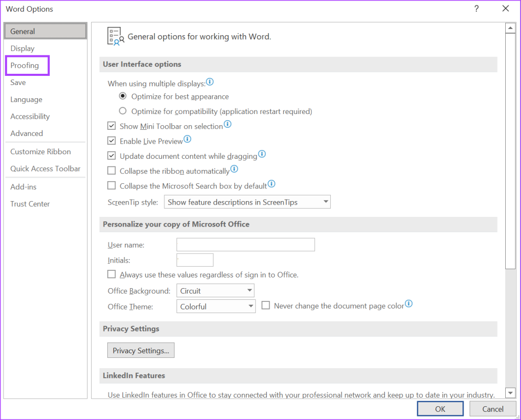Enable Collapse the ribbon automatically checkbox
The width and height of the screenshot is (521, 420).
(112, 171)
